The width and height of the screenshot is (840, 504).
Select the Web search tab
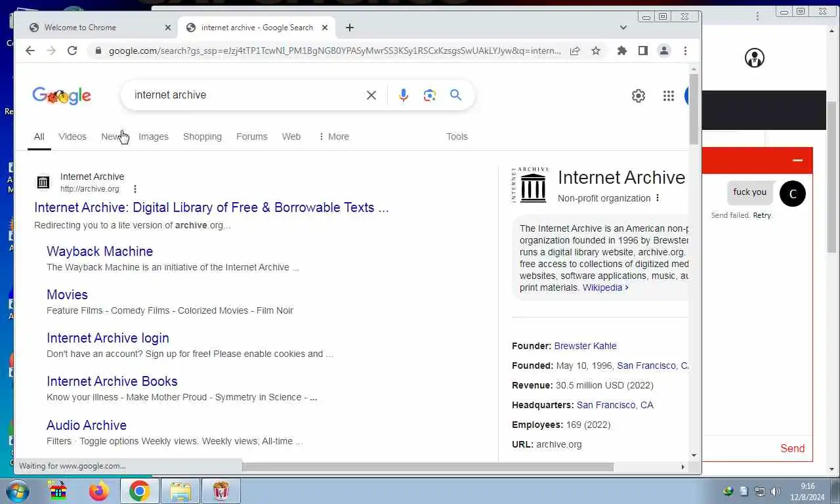point(291,136)
